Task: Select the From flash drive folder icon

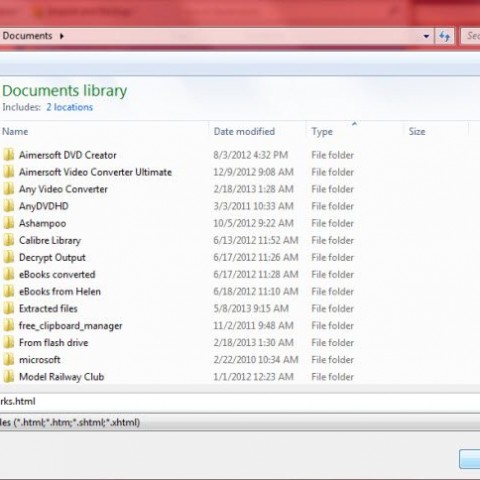Action: 9,342
